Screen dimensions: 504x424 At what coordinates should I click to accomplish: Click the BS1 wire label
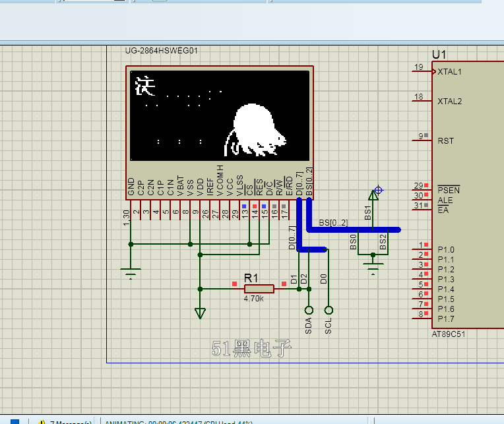(x=367, y=212)
